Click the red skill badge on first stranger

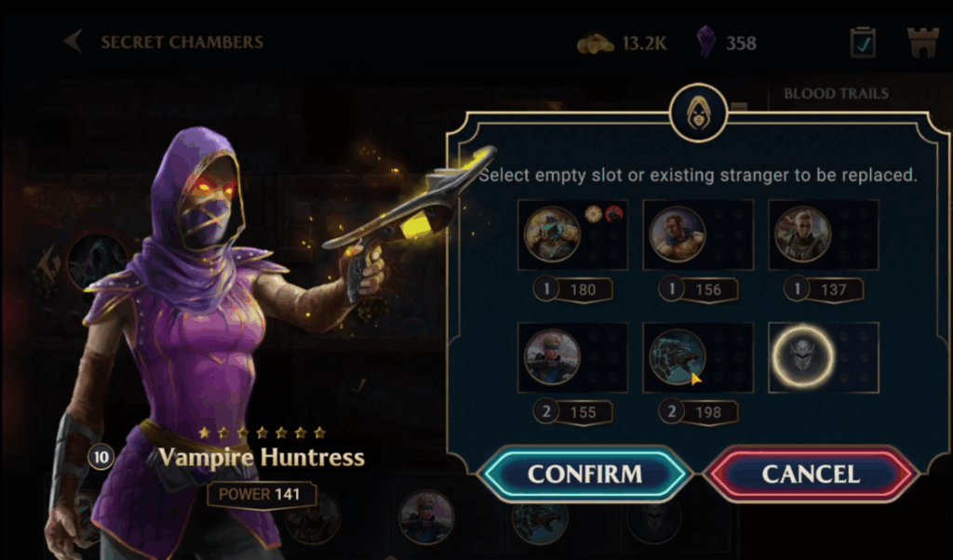pos(614,214)
